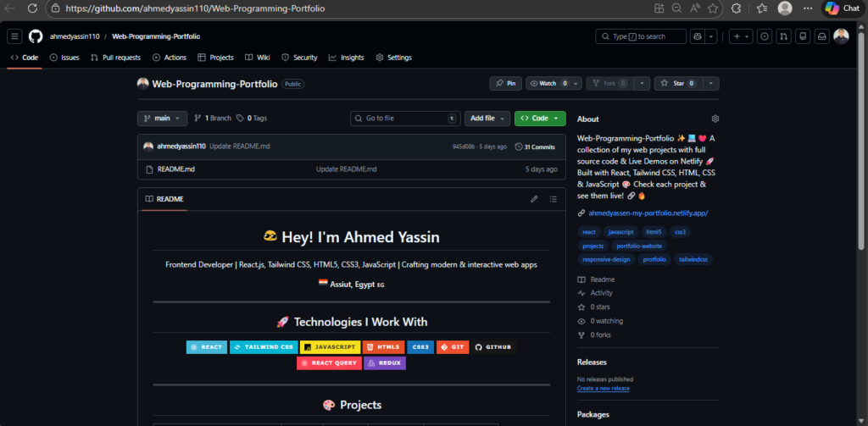
Task: Open browser settings three-dot menu
Action: click(808, 8)
